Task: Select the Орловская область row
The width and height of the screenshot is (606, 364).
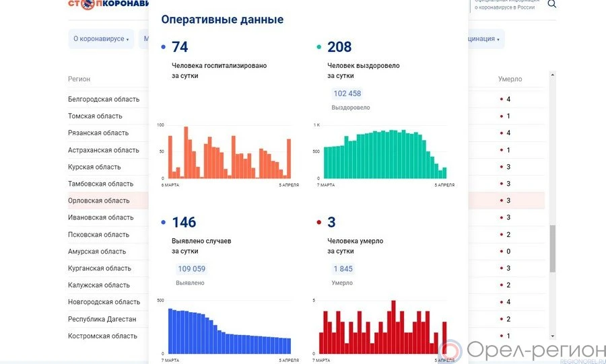Action: pos(99,201)
